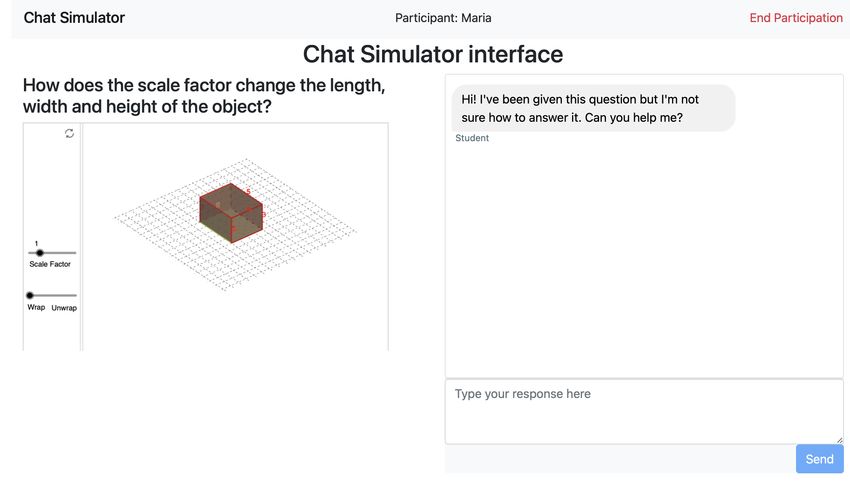The height and width of the screenshot is (484, 850).
Task: Focus the Type your response here field
Action: pos(644,412)
